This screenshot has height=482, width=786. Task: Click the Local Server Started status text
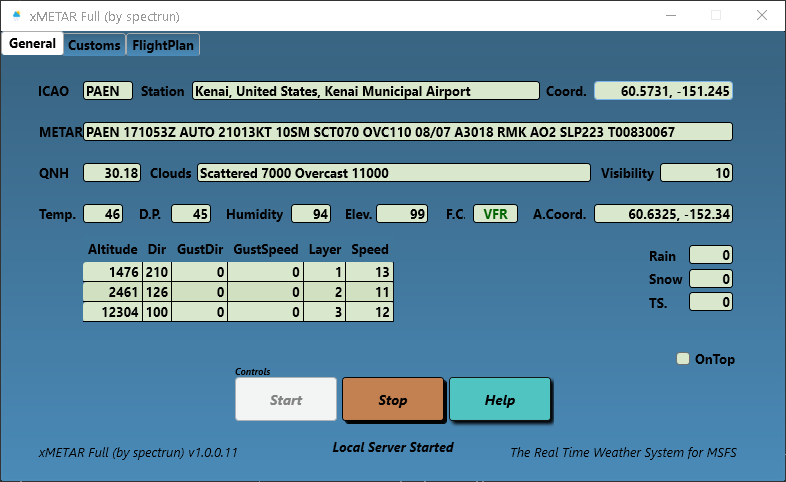tap(393, 447)
